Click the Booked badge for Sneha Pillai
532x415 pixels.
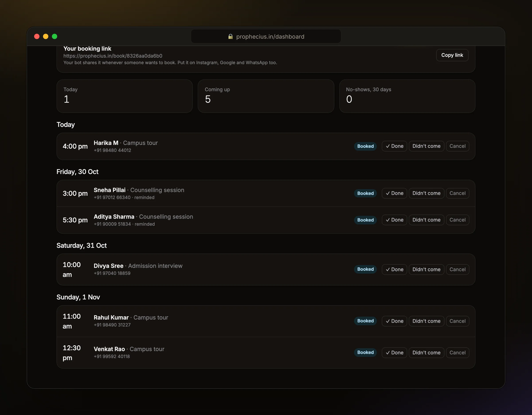click(x=365, y=193)
